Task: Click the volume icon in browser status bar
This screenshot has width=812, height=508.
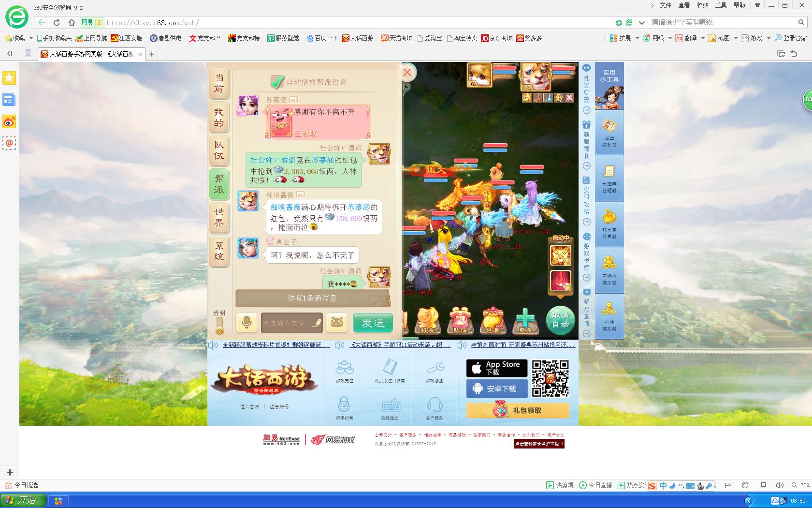Action: click(779, 485)
